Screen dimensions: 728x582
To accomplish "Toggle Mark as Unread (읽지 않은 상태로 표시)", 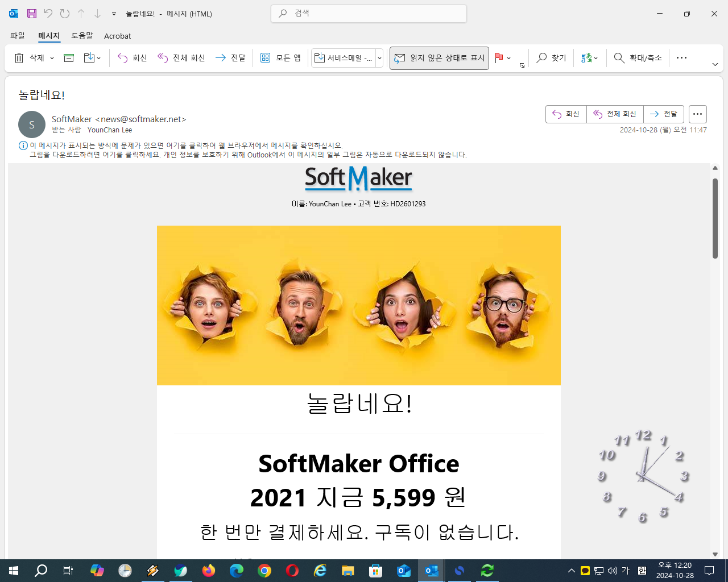I will tap(439, 58).
